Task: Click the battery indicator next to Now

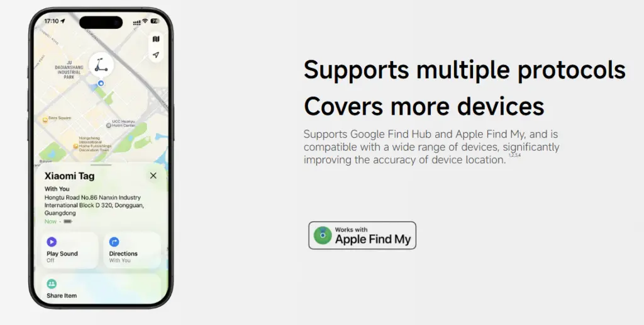Action: tap(68, 221)
